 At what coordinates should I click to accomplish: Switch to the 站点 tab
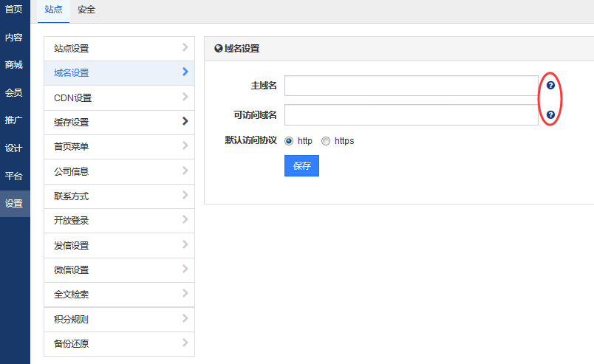[53, 10]
